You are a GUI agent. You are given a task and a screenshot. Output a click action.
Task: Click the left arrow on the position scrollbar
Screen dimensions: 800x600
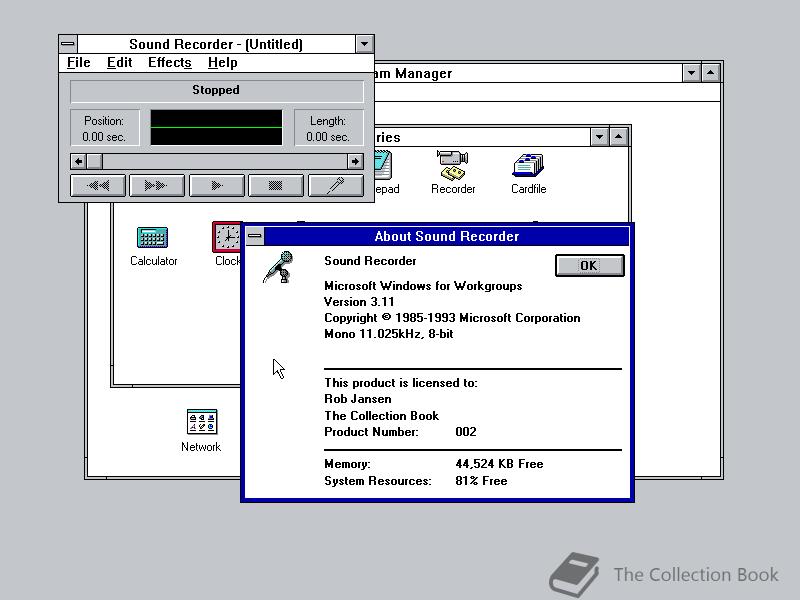78,162
